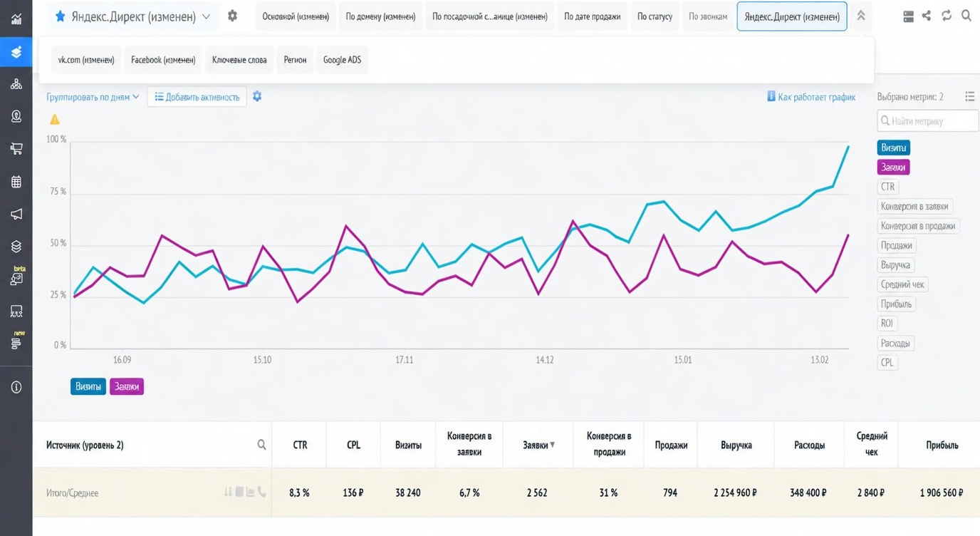The image size is (980, 536).
Task: Switch to the По дате продажи tab
Action: [592, 16]
